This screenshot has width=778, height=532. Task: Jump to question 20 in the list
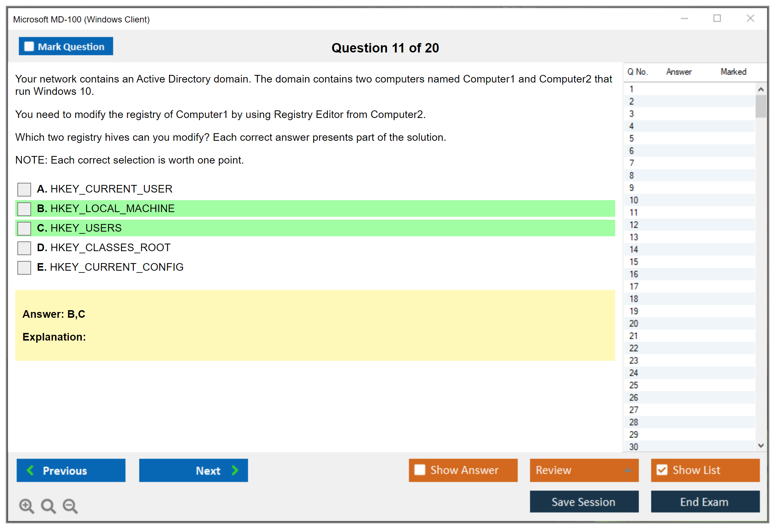634,324
